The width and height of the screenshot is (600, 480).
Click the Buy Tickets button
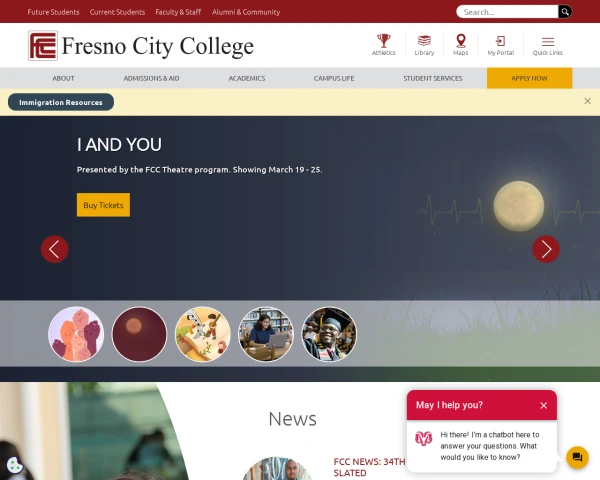(103, 205)
